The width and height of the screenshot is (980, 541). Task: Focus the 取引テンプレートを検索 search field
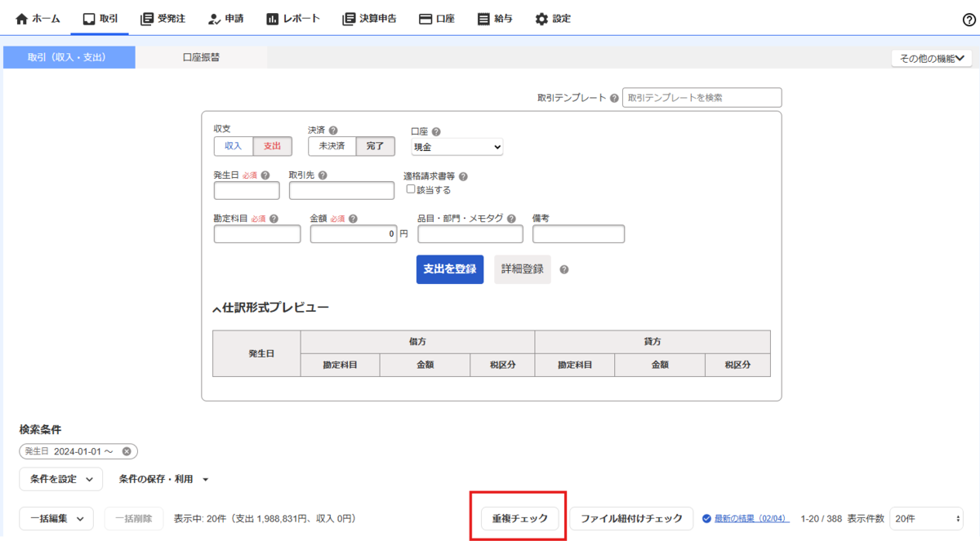702,97
